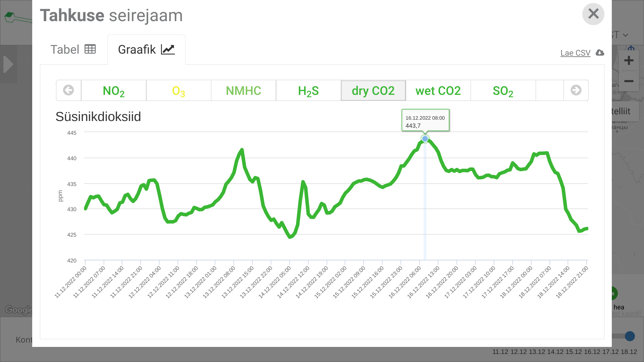The width and height of the screenshot is (644, 362).
Task: Display the H2S graph
Action: 308,90
